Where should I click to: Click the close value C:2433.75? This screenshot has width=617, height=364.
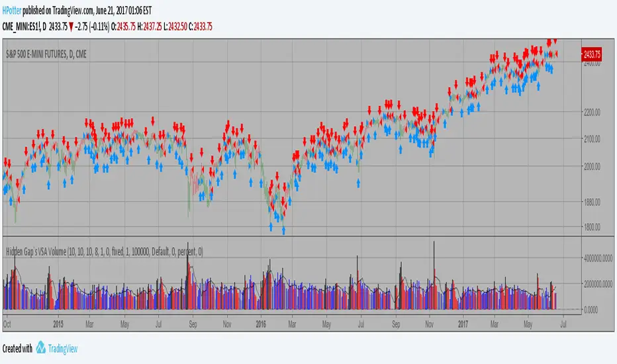(201, 26)
